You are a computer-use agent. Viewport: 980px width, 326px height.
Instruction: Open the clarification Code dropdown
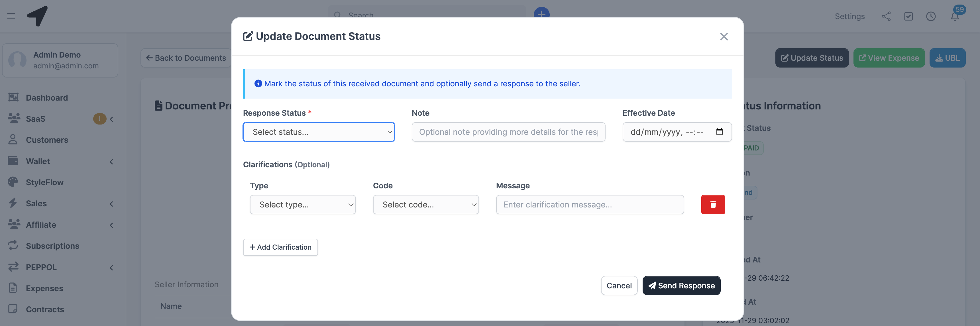pos(426,204)
